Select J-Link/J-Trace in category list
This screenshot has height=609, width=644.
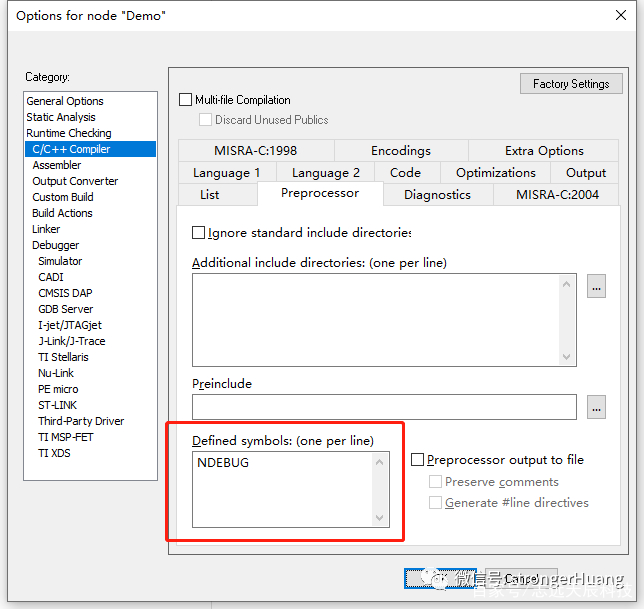[90, 341]
